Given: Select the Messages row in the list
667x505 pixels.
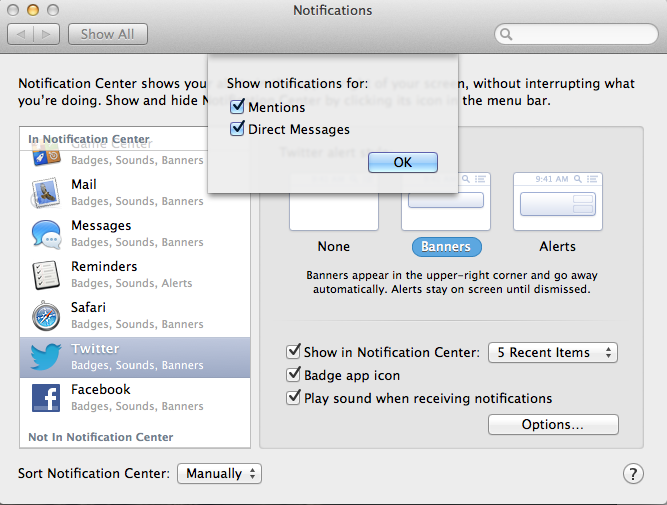Looking at the screenshot, I should pyautogui.click(x=135, y=234).
